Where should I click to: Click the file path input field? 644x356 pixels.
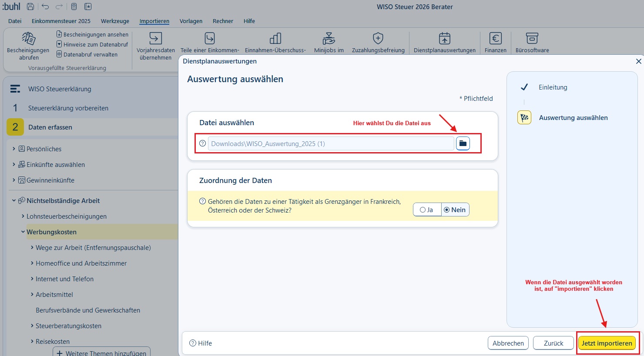pyautogui.click(x=331, y=143)
